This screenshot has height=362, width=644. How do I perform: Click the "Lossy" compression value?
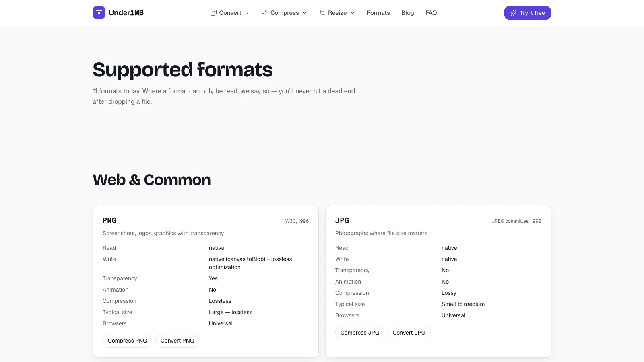click(x=449, y=293)
